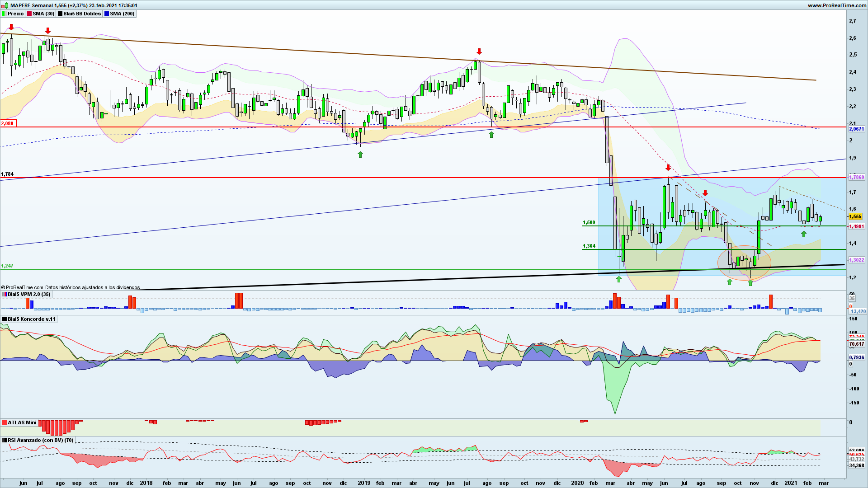
Task: Click the 1,247 support level label
Action: (x=7, y=266)
